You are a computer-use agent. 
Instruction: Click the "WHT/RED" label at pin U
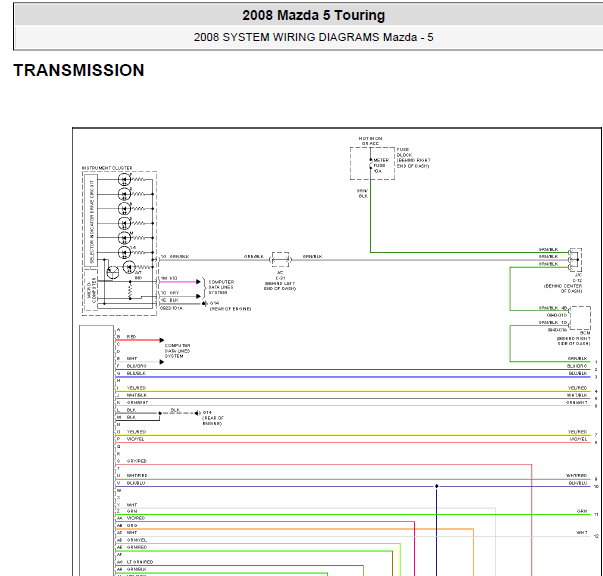tap(137, 475)
